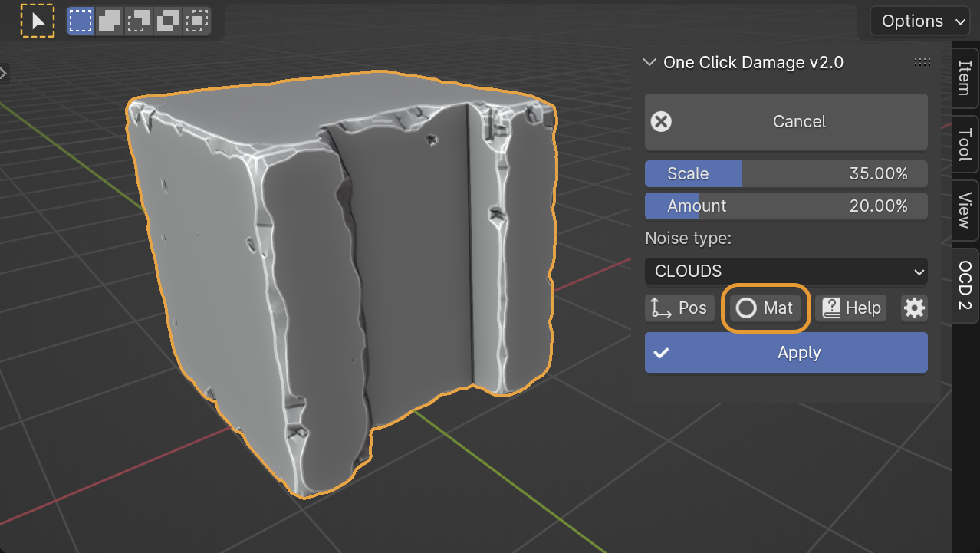The image size is (980, 553).
Task: Adjust the Amount slider at 20.00%
Action: pyautogui.click(x=786, y=206)
